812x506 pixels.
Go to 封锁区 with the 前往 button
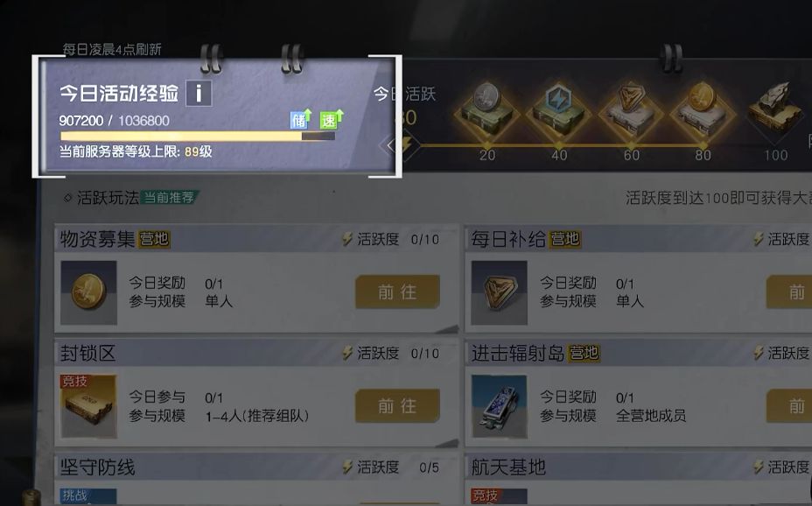397,406
